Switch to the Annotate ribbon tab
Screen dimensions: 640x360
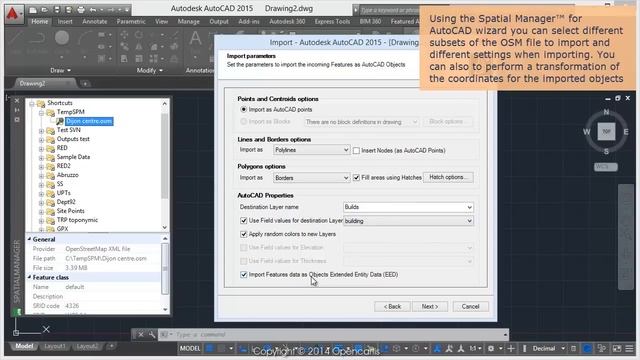pos(95,21)
